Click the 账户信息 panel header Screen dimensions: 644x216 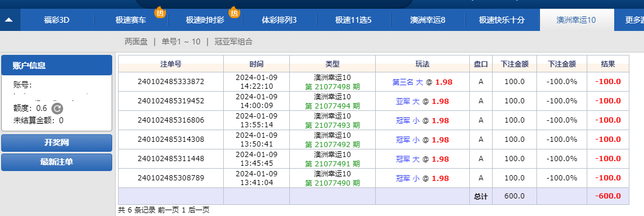[57, 65]
